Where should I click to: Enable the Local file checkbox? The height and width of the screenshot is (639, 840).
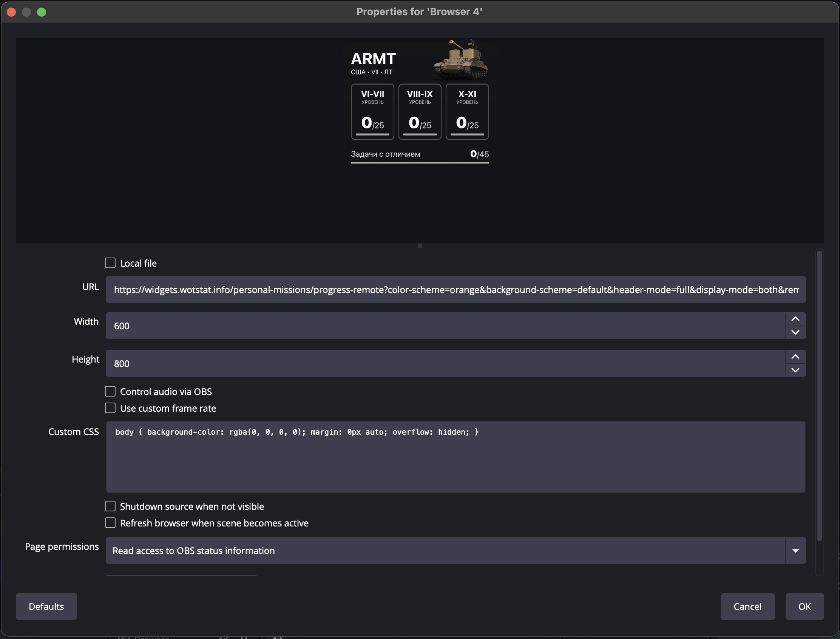(x=110, y=263)
